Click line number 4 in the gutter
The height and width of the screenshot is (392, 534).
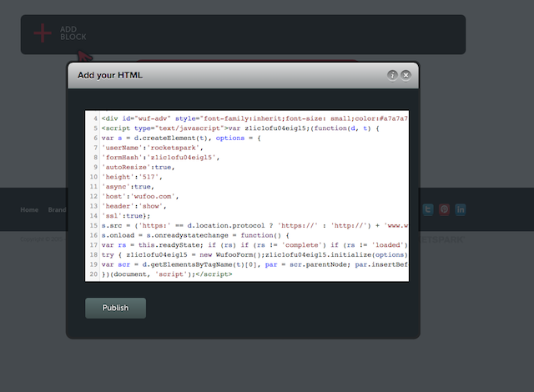(x=95, y=118)
